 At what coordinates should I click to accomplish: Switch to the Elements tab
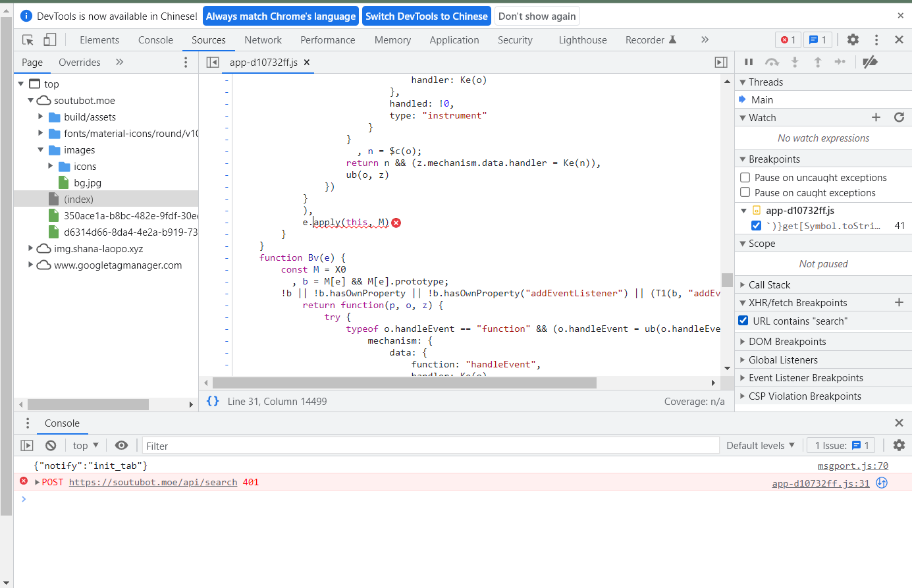point(99,40)
